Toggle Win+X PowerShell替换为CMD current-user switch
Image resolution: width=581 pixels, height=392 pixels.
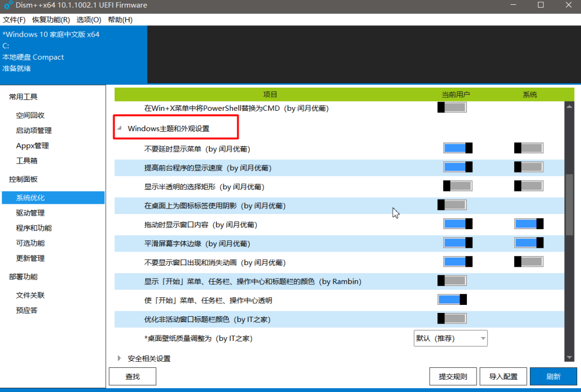tap(452, 108)
